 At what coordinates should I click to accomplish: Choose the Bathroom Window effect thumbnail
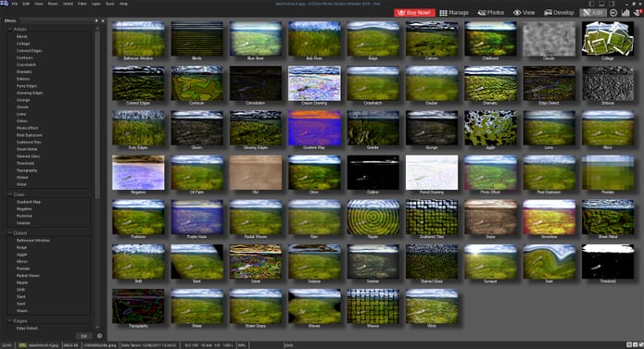coord(138,40)
